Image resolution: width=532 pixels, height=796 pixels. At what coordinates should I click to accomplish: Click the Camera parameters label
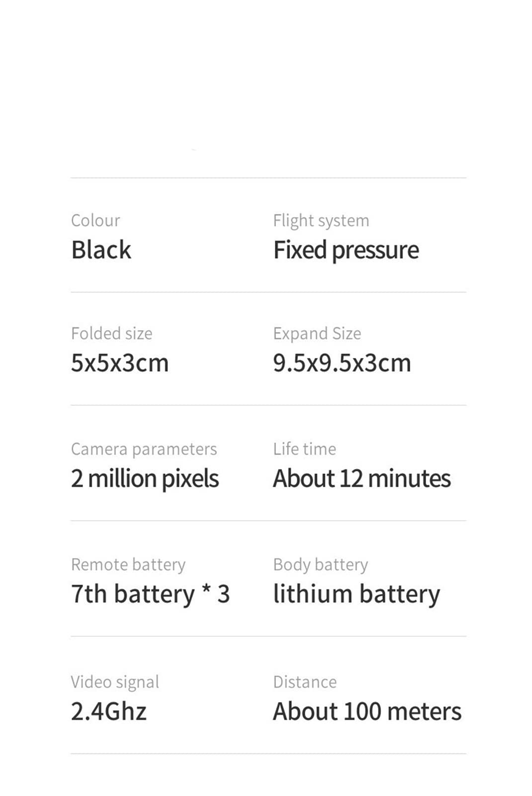click(144, 449)
